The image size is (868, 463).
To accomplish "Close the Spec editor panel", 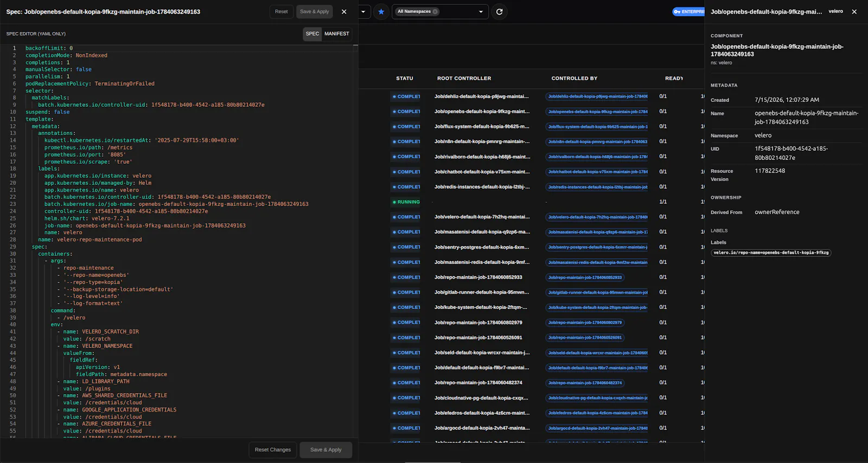I will 344,11.
